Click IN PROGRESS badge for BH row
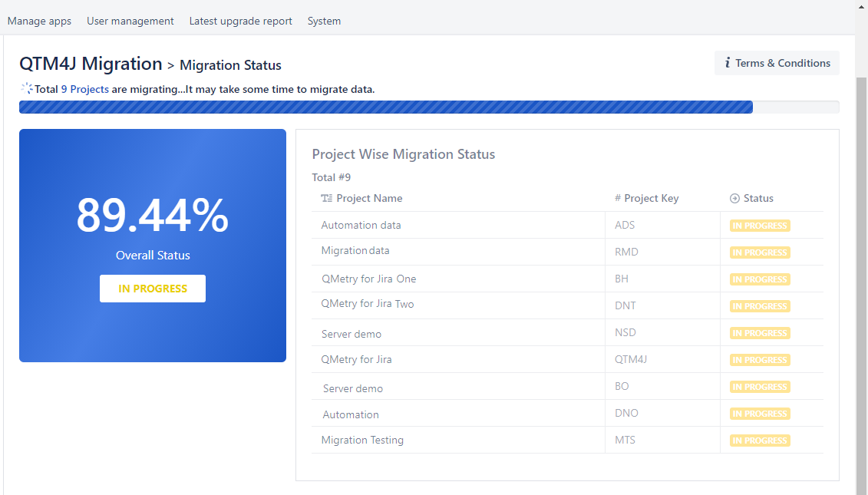Screen dimensions: 868x495 coord(760,279)
